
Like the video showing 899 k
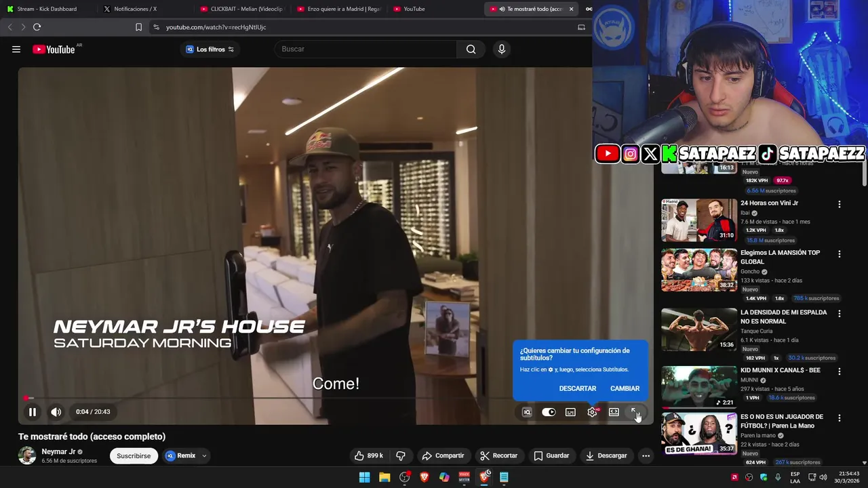(x=368, y=455)
